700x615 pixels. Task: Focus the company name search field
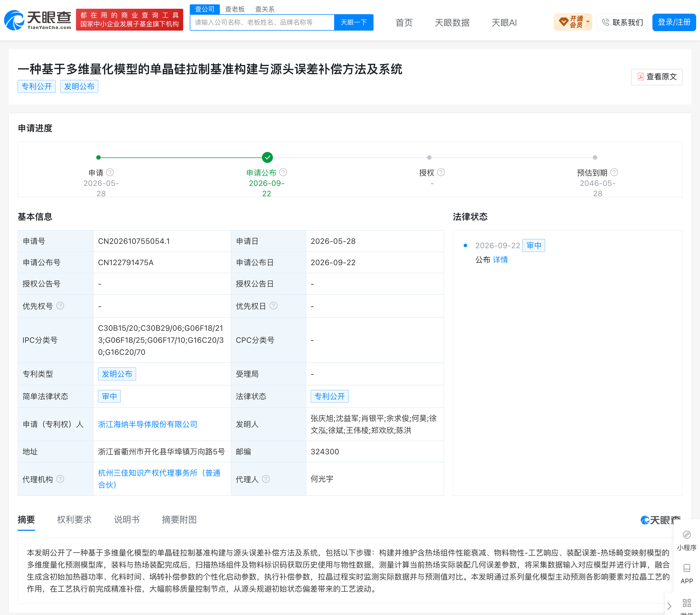[262, 22]
